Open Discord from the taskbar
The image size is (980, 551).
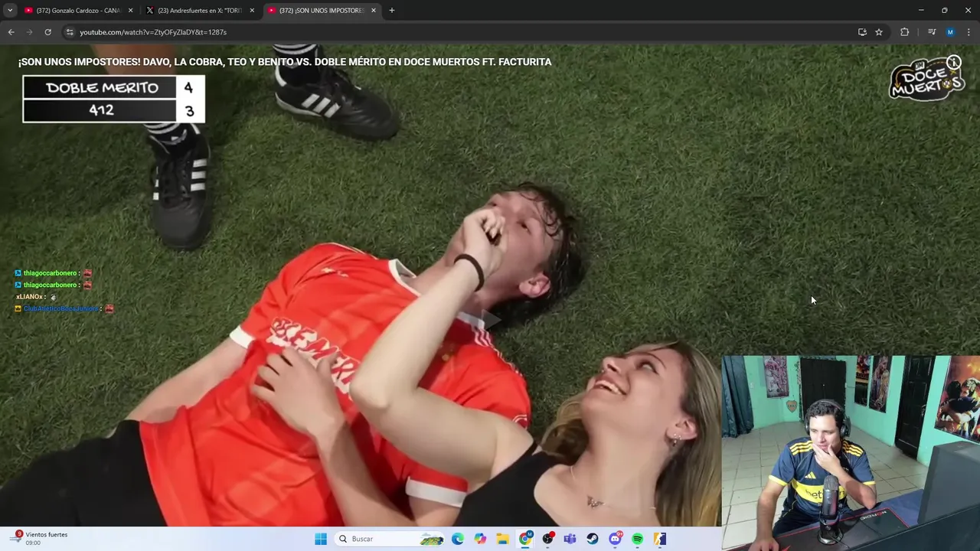[x=615, y=539]
